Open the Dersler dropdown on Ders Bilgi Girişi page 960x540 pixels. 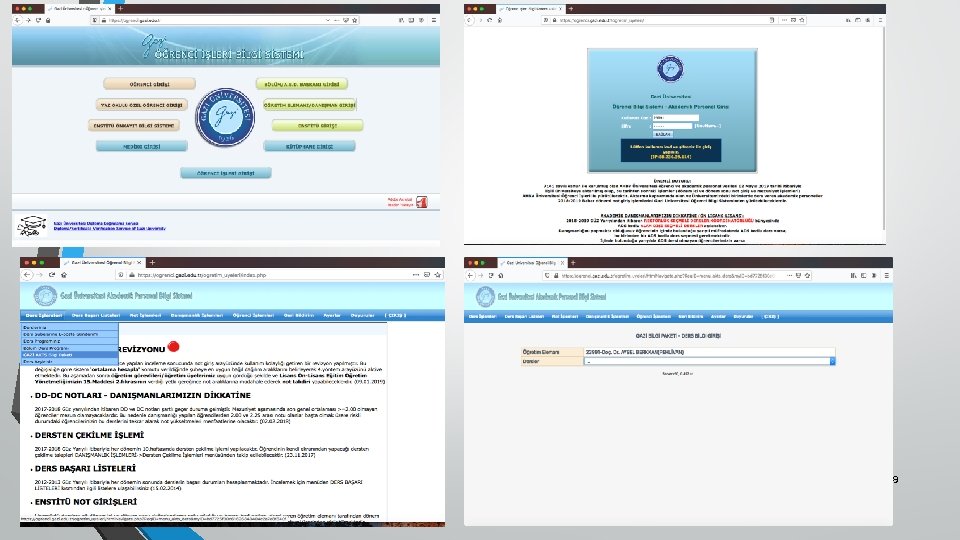pos(709,361)
